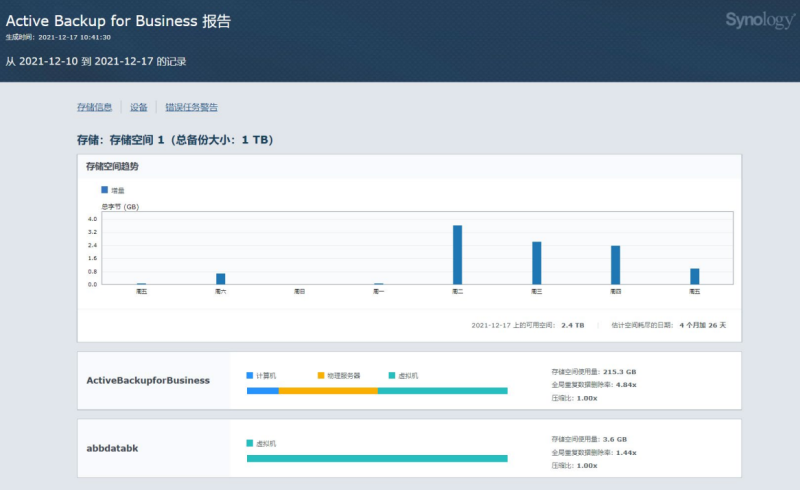Click the teal 虚拟机 legend swatch in ActiveBackupforBusiness row
800x490 pixels.
(392, 375)
